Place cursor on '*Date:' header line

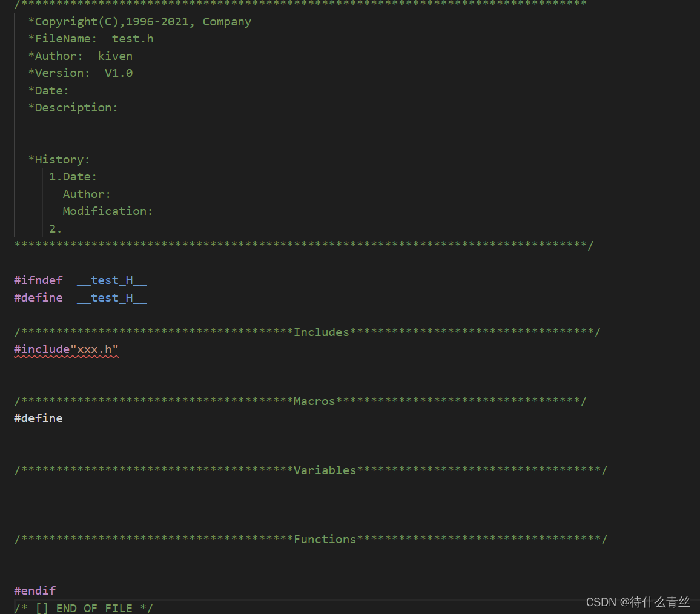coord(48,91)
